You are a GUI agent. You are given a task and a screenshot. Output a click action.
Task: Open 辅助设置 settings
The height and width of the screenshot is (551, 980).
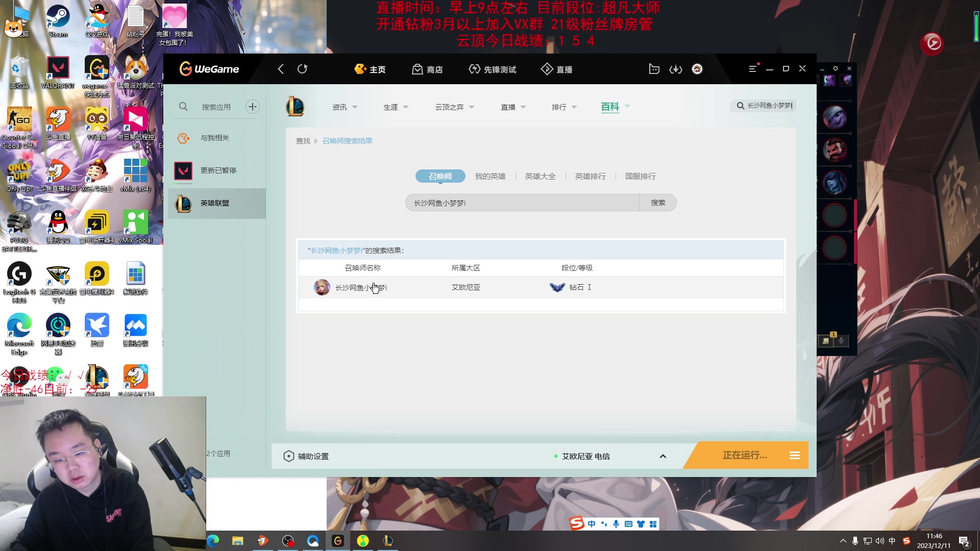tap(306, 456)
